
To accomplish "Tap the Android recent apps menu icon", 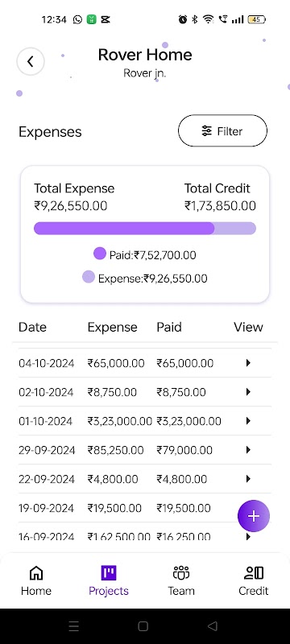I will point(73,626).
